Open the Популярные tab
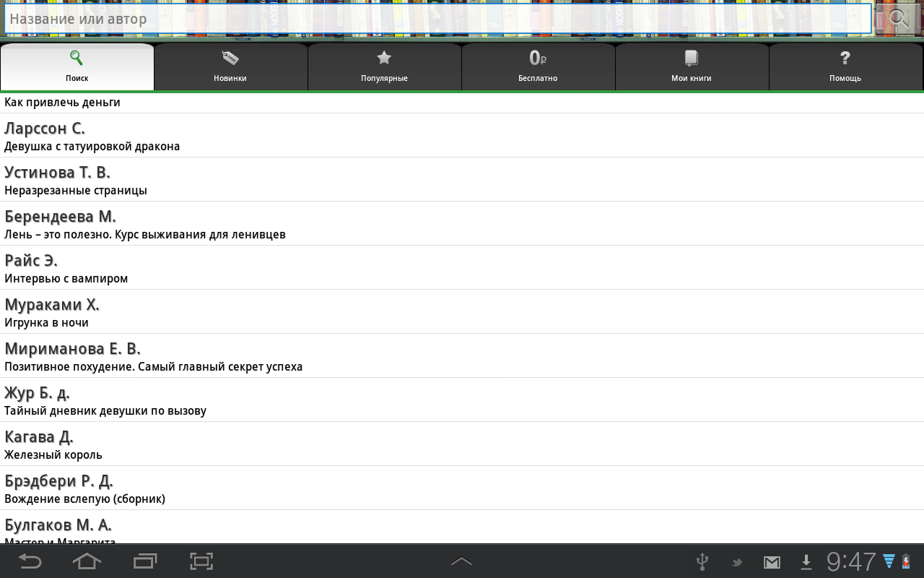This screenshot has width=924, height=578. point(385,67)
